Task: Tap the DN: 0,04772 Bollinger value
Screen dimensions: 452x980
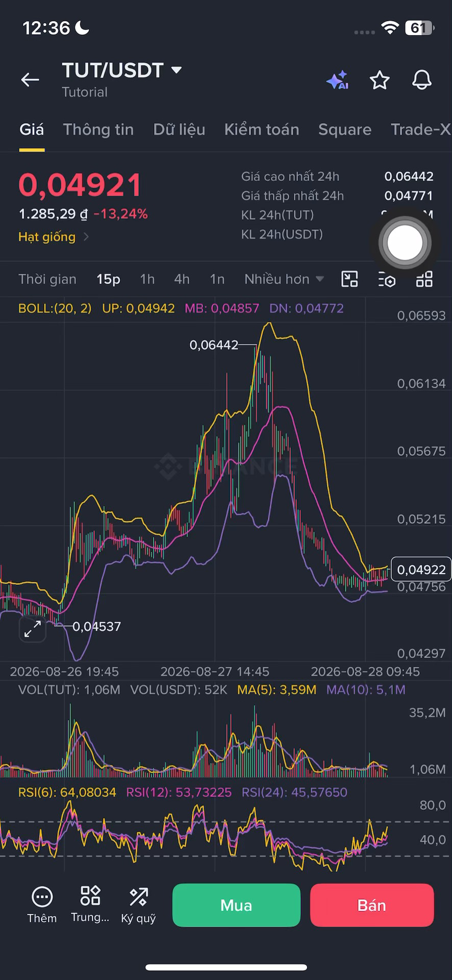Action: point(307,308)
